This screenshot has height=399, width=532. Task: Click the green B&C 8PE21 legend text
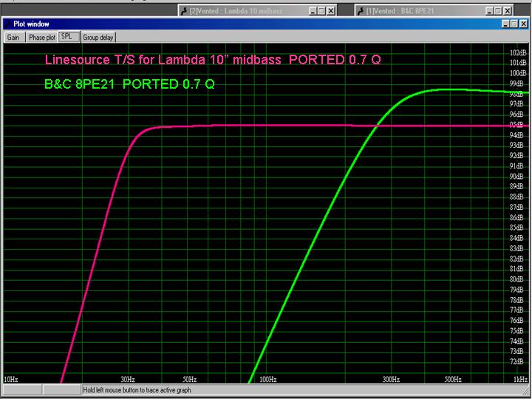pos(129,83)
